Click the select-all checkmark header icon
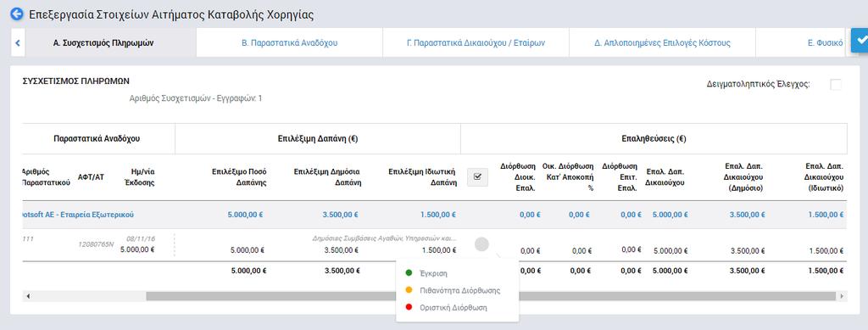 coord(477,177)
